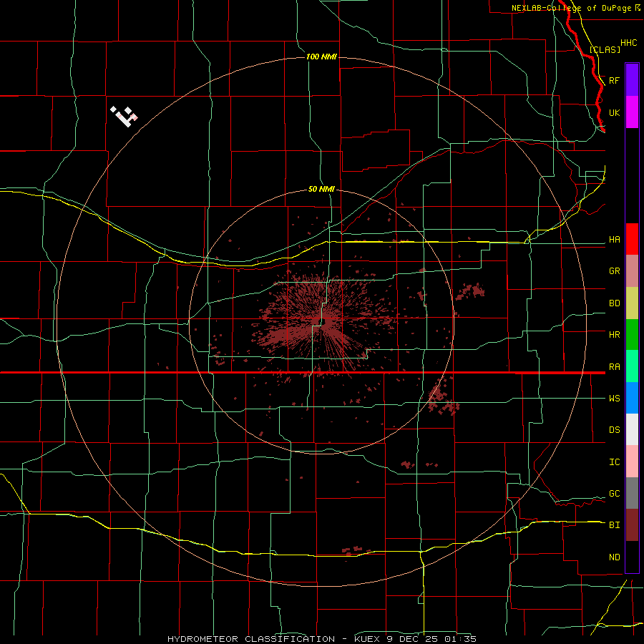Click the BD legend label
The width and height of the screenshot is (644, 644).
[614, 303]
